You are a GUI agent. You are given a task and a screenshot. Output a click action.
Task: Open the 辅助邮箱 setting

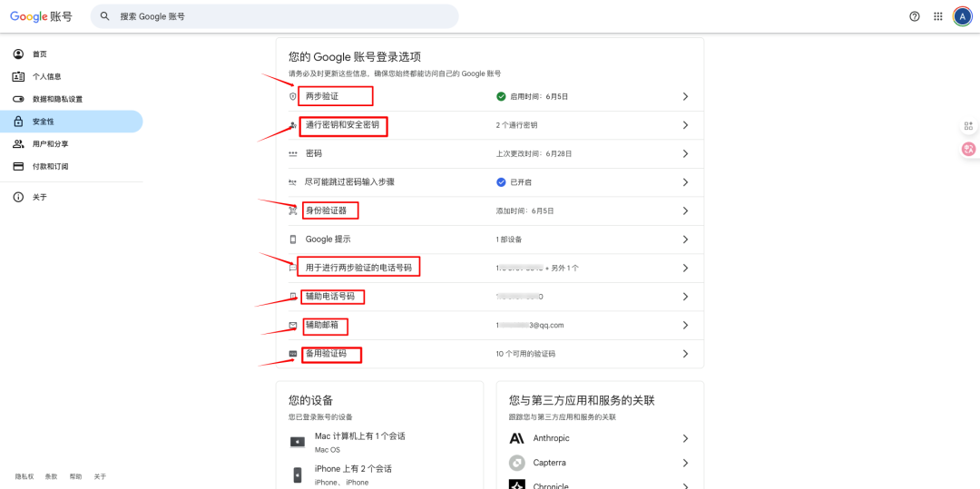point(490,326)
